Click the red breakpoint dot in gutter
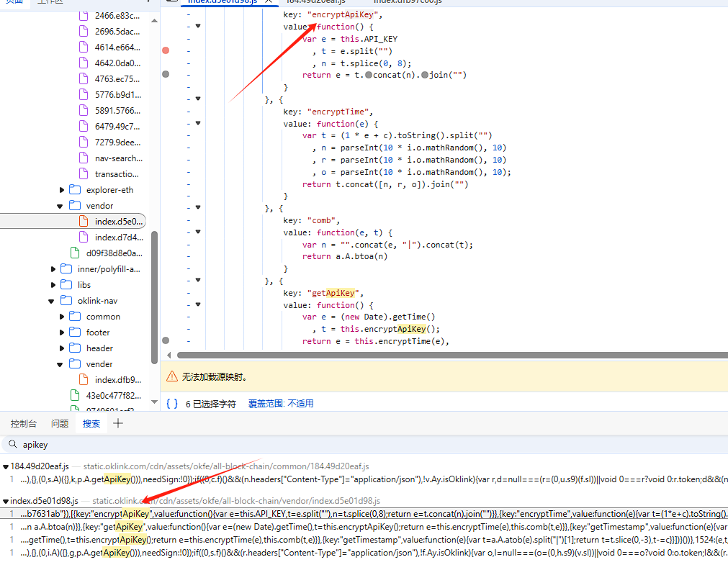Viewport: 728px width, 570px height. (x=166, y=50)
